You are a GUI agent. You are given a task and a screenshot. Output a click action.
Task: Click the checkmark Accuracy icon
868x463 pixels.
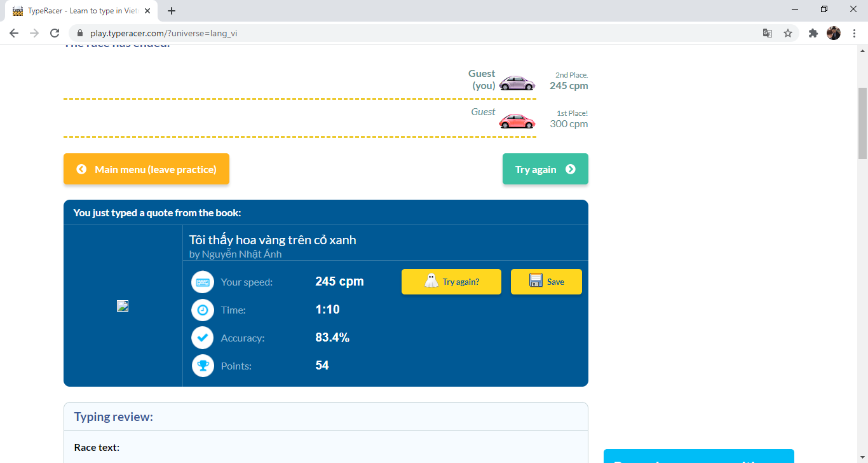point(203,338)
